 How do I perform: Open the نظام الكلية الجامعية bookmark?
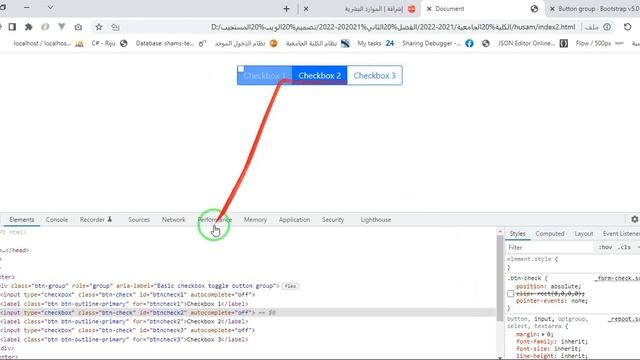pyautogui.click(x=318, y=43)
